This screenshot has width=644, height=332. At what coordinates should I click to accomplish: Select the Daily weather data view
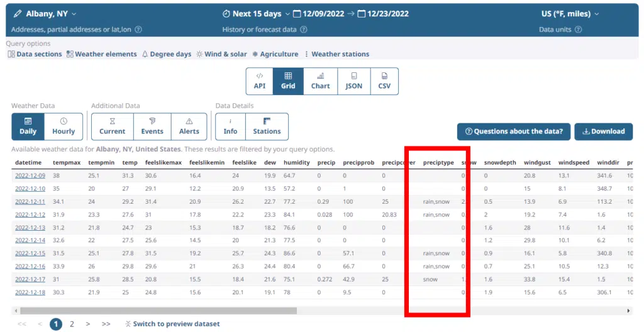pyautogui.click(x=28, y=126)
